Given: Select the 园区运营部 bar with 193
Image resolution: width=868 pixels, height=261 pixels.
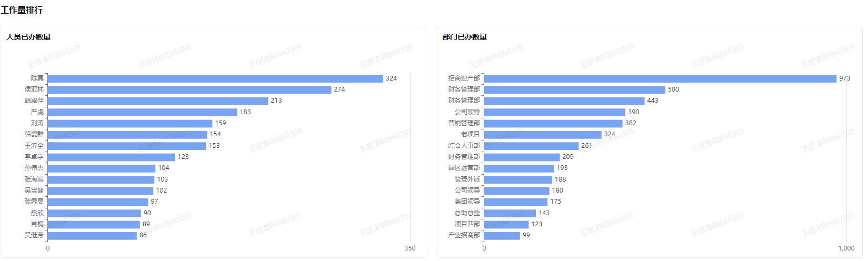Looking at the screenshot, I should coord(519,168).
